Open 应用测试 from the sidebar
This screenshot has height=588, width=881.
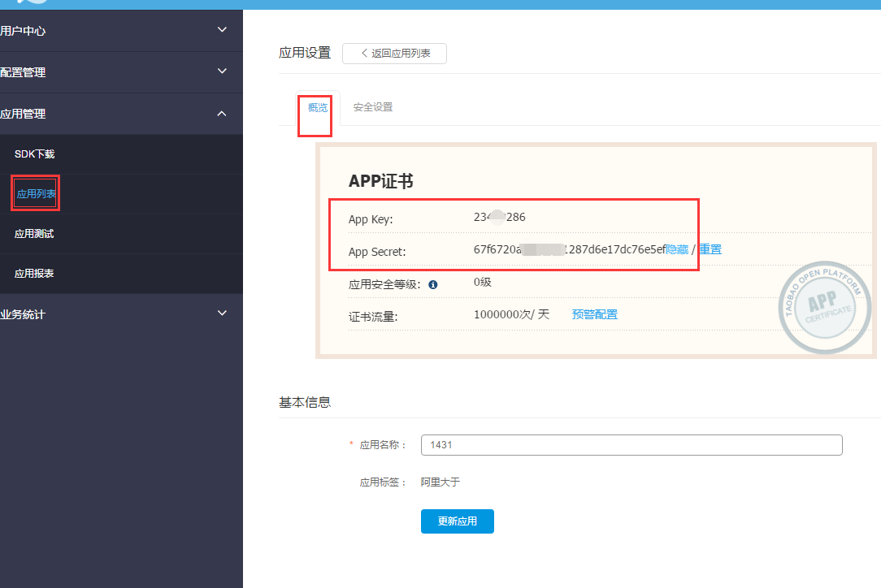[35, 234]
